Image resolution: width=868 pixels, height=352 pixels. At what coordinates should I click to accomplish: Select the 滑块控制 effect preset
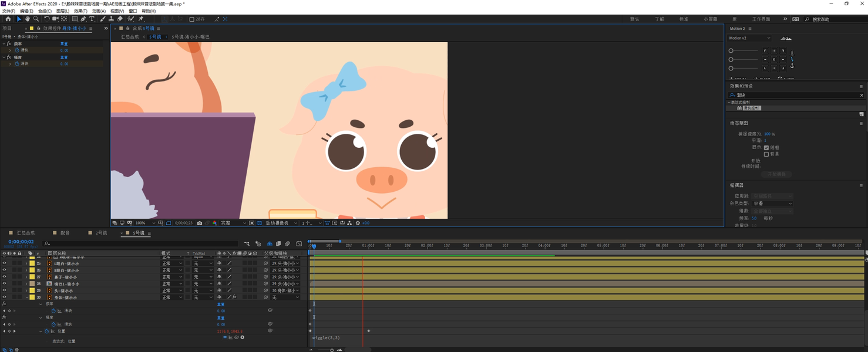[752, 108]
